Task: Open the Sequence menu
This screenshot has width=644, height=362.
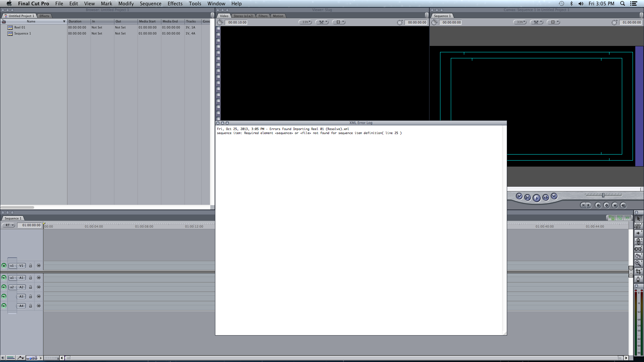Action: [x=151, y=4]
